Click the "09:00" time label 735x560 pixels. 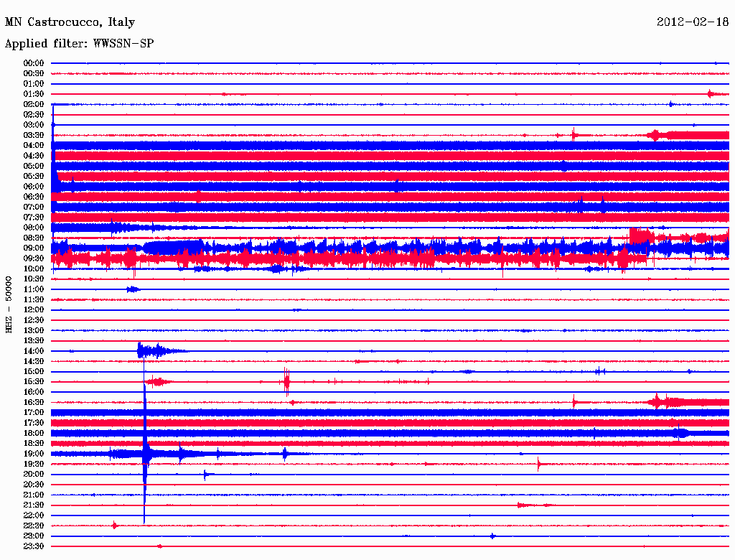[33, 248]
